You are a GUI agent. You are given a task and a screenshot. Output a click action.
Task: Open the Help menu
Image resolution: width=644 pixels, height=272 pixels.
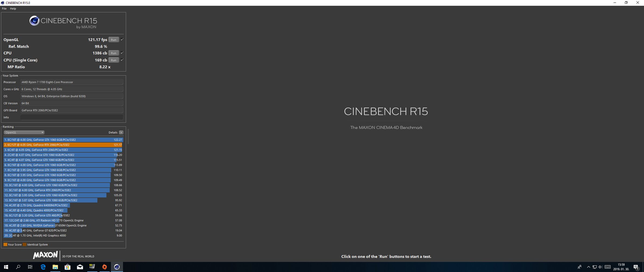[x=13, y=9]
